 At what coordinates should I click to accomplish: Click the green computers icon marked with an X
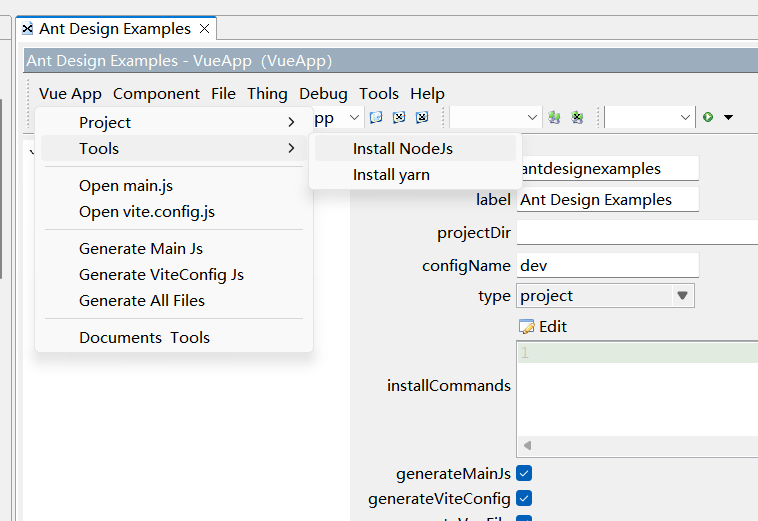(x=577, y=117)
